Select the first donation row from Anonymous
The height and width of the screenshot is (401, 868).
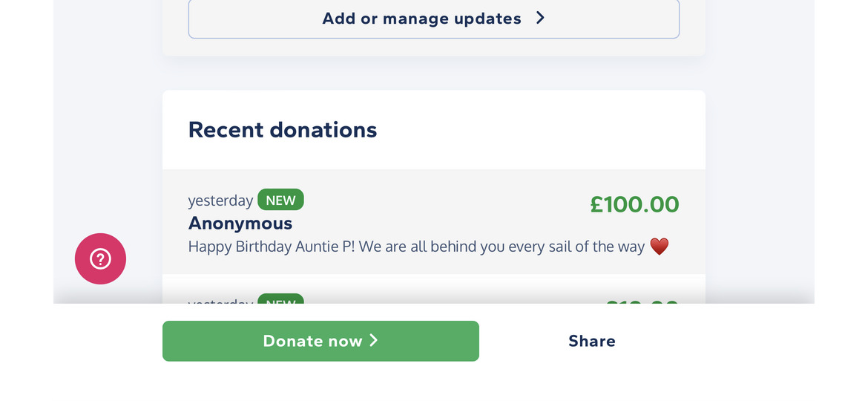[x=434, y=221]
